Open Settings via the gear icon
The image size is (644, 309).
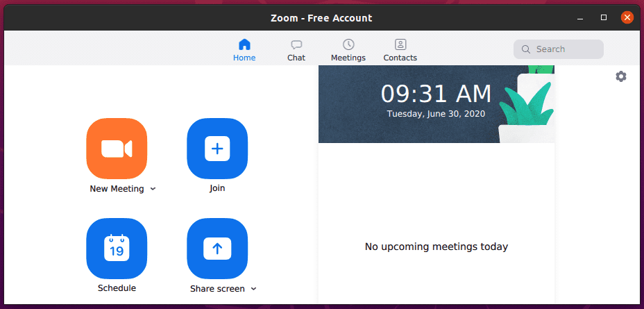[621, 76]
